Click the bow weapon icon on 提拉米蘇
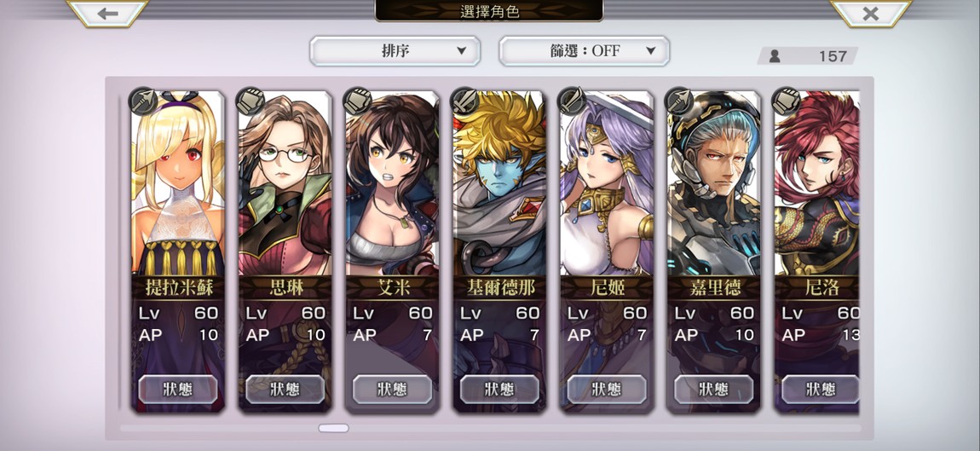Viewport: 980px width, 451px height. [x=143, y=101]
